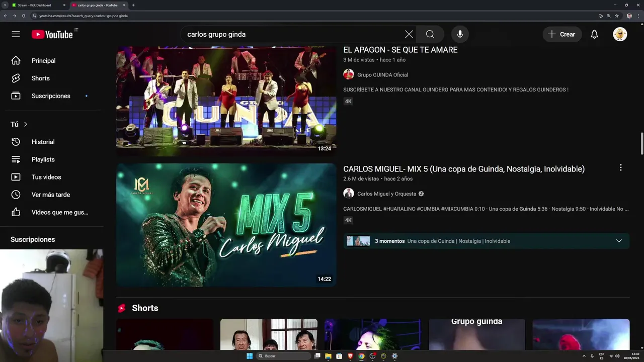The image size is (644, 362).
Task: Open Microsoft Store from the taskbar
Action: pyautogui.click(x=339, y=356)
